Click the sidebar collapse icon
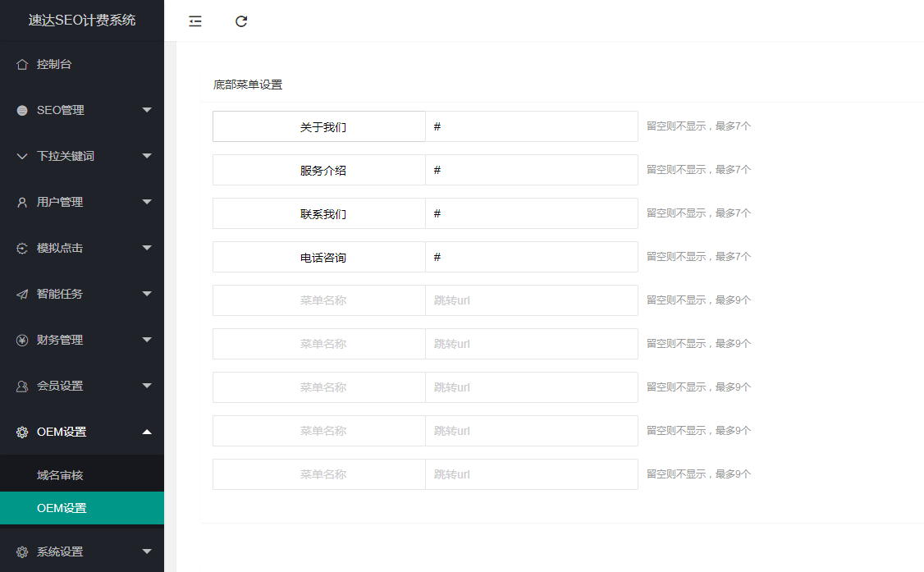This screenshot has height=572, width=924. 195,21
